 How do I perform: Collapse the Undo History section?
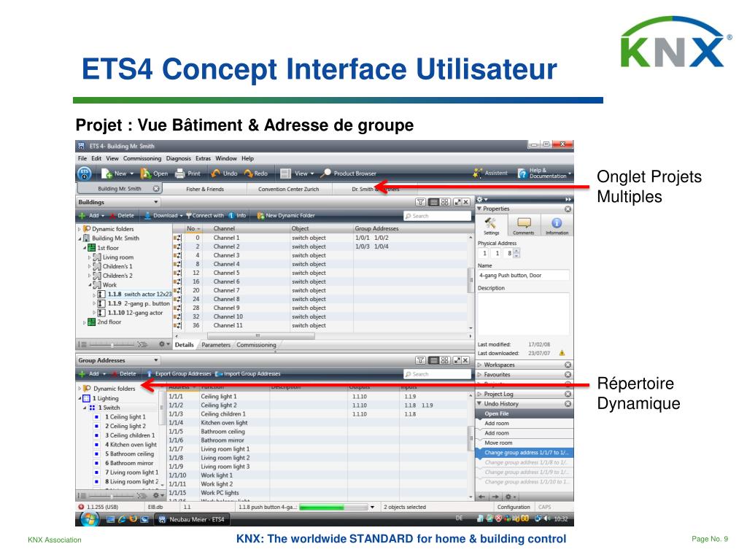(479, 404)
